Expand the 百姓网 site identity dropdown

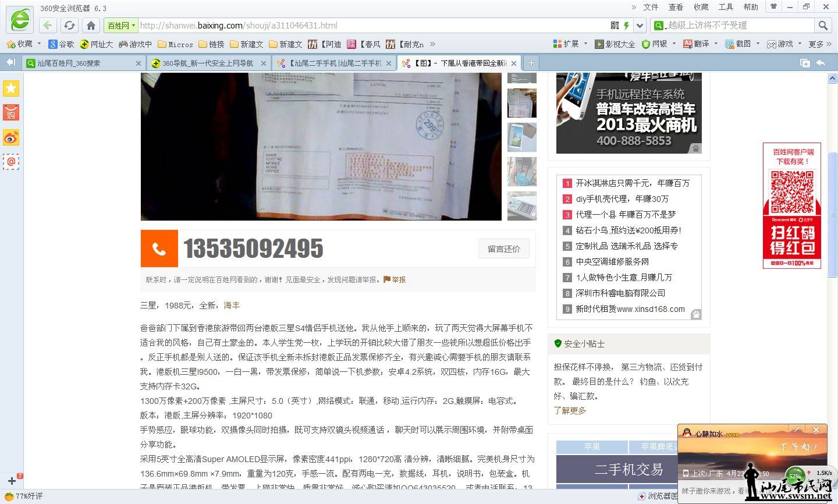click(x=120, y=25)
